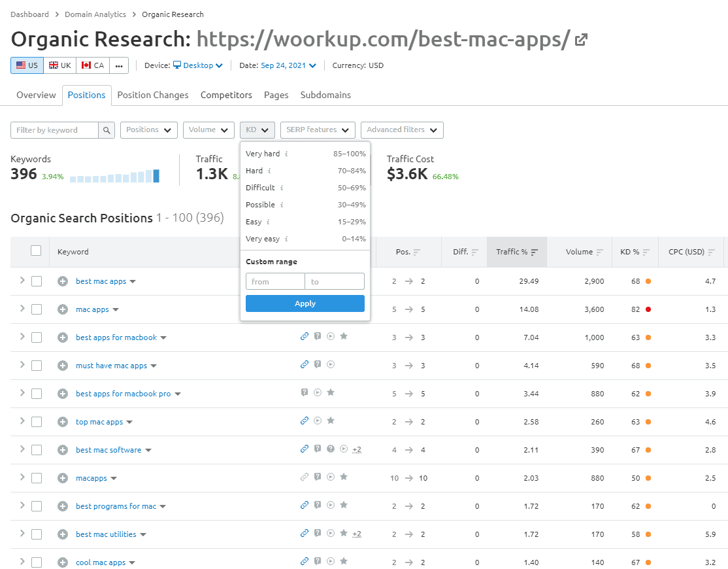Screen dimensions: 728x569
Task: Click the search magnifier in keyword filter
Action: pos(107,130)
